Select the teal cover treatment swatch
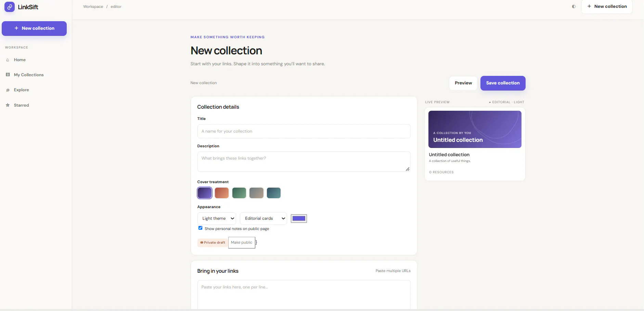This screenshot has width=644, height=311. click(x=274, y=193)
